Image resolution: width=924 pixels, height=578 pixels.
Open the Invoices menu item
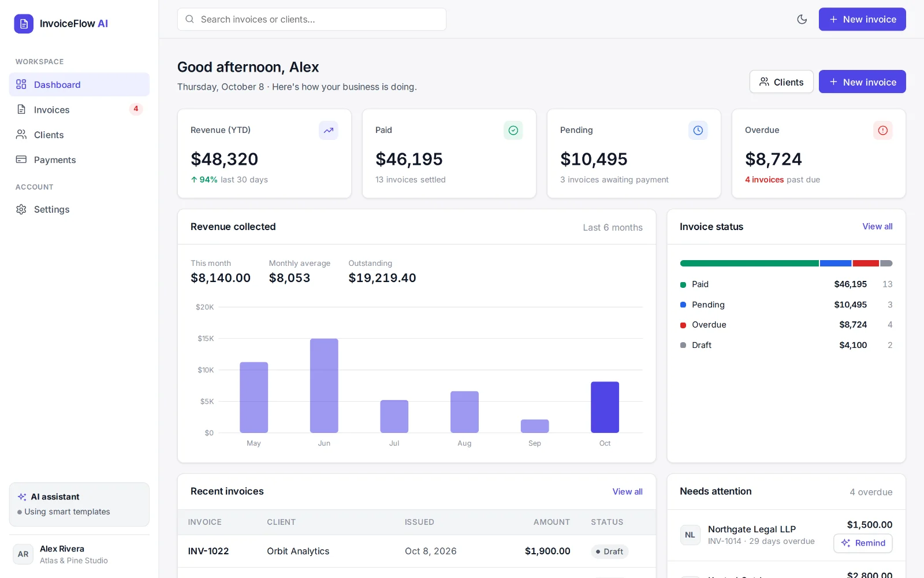pos(79,109)
